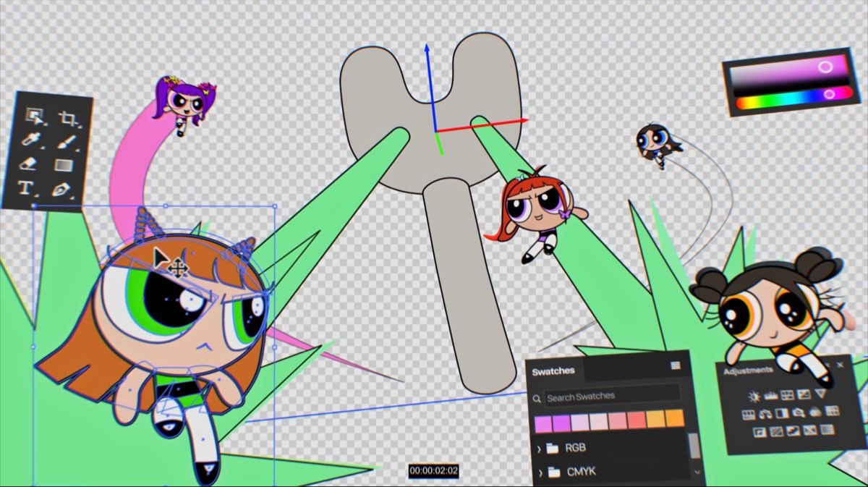Add a Levels histogram adjustment

(x=771, y=396)
